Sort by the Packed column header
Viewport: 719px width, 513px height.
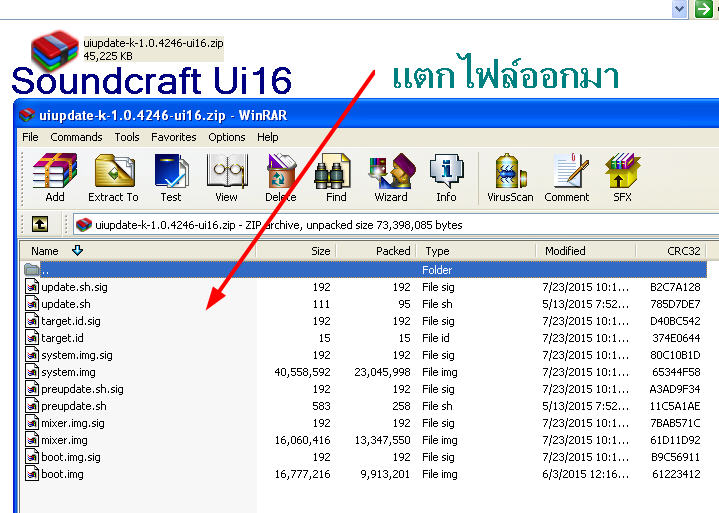click(376, 251)
